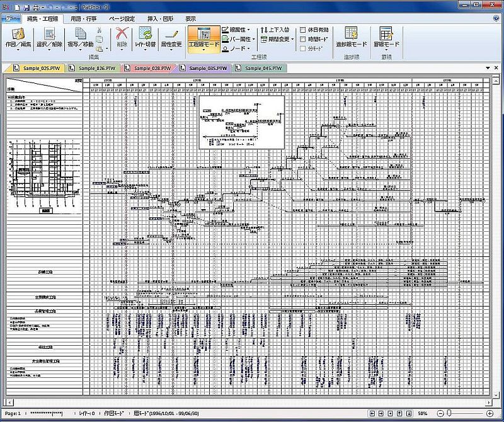504x422 pixels.
Task: Open the バー属性 dropdown
Action: [237, 39]
